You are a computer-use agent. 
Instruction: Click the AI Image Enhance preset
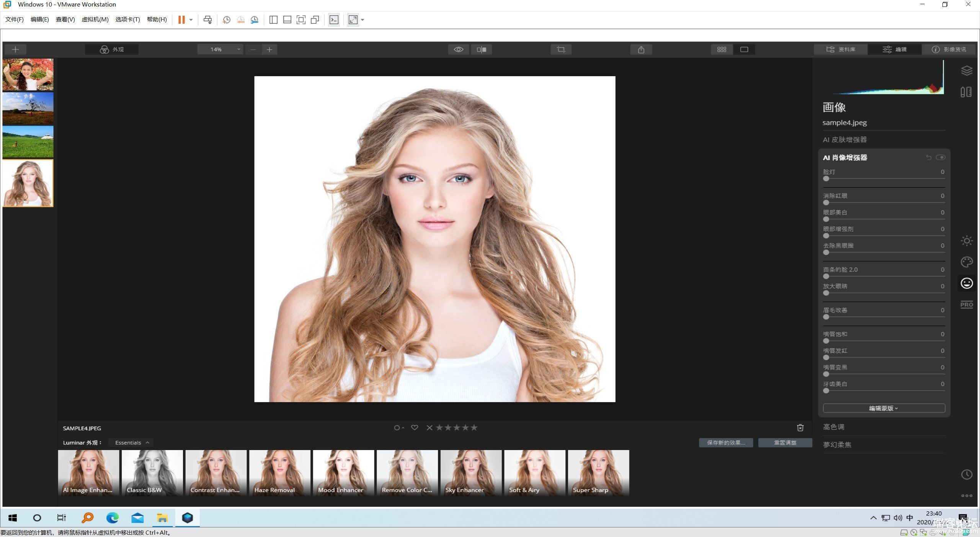click(x=88, y=472)
